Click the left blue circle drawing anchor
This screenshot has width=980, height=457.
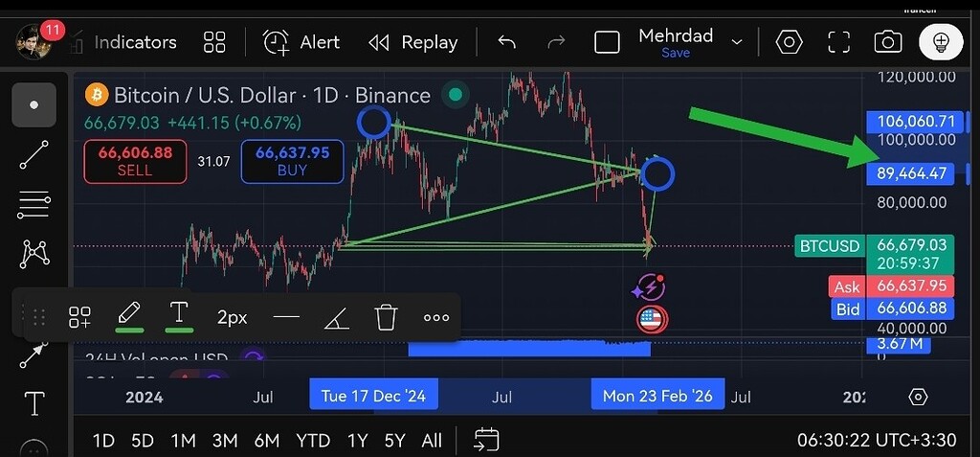[374, 123]
